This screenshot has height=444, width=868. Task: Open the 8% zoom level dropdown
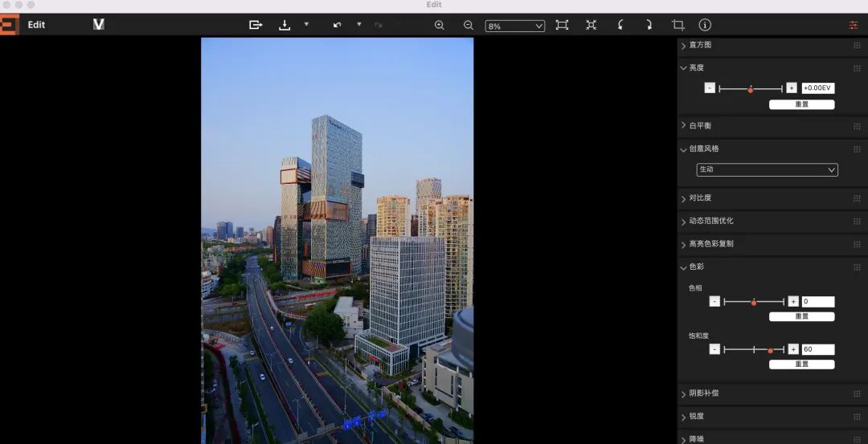point(515,26)
